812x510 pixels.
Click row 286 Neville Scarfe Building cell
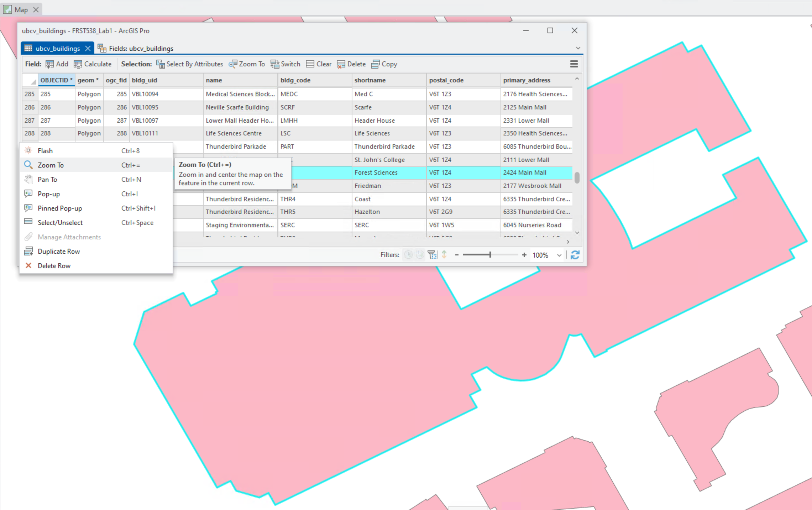[x=237, y=107]
